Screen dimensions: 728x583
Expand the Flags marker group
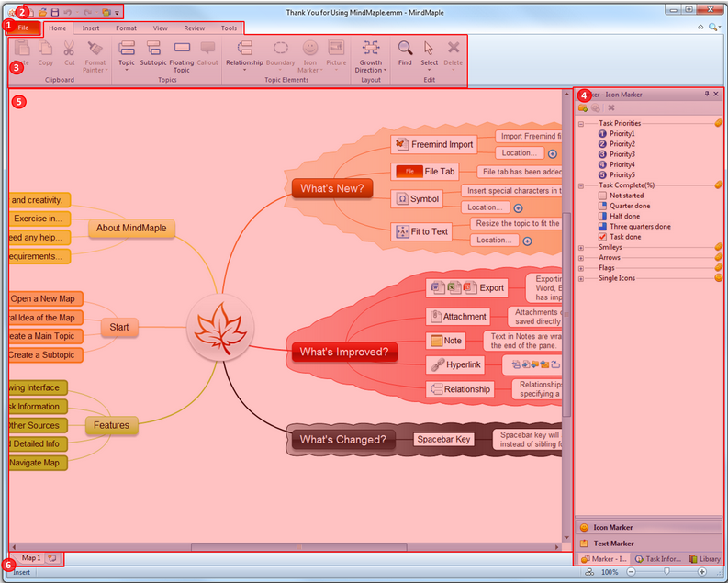click(x=581, y=268)
